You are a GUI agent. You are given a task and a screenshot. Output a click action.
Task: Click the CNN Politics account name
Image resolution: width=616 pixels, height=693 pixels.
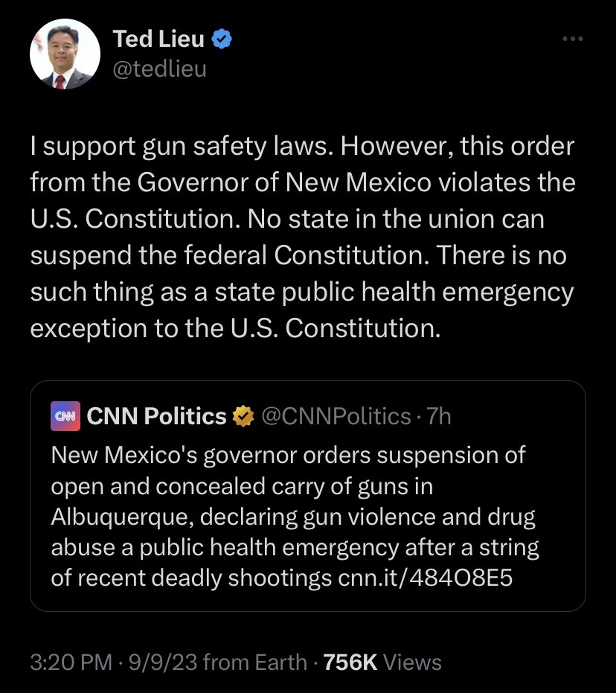(156, 416)
